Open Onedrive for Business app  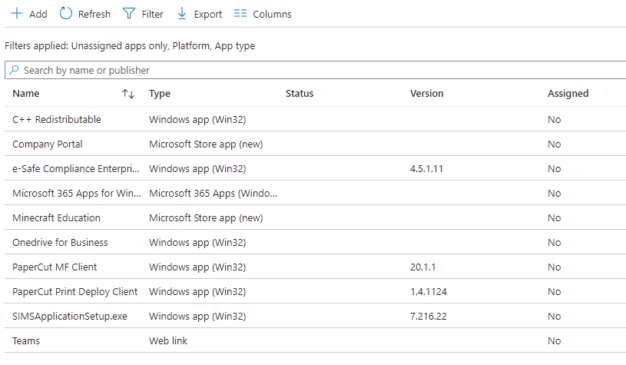(x=60, y=242)
